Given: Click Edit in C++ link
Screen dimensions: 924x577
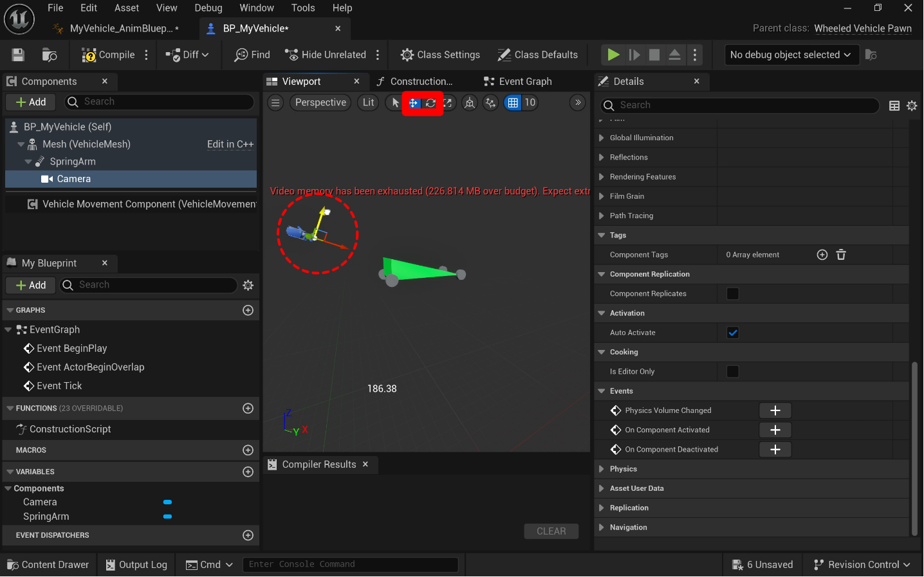Looking at the screenshot, I should [230, 144].
